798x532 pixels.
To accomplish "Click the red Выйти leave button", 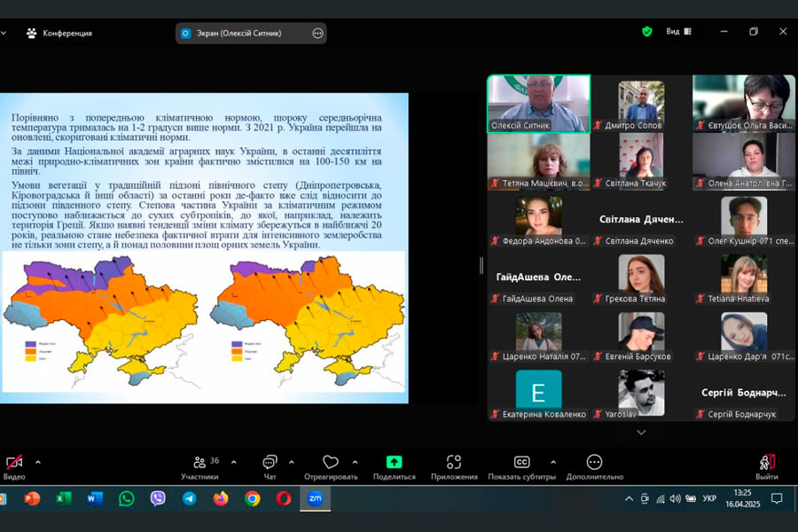I will tap(767, 466).
